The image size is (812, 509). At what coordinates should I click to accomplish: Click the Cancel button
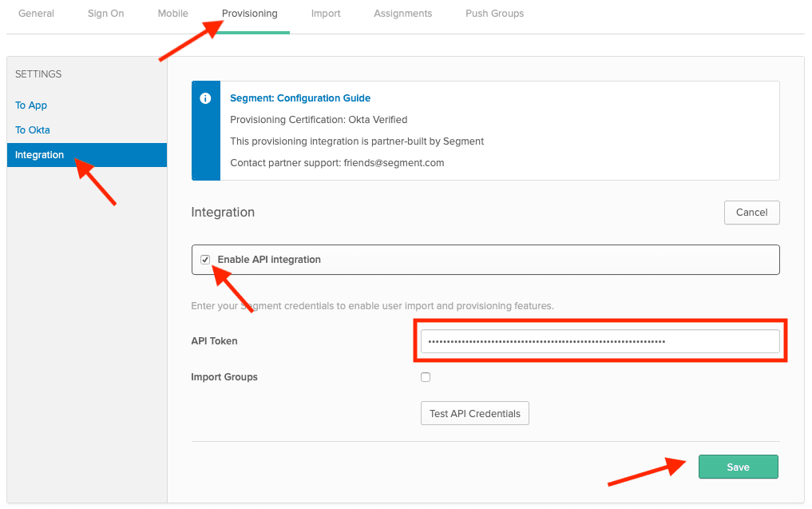tap(751, 212)
